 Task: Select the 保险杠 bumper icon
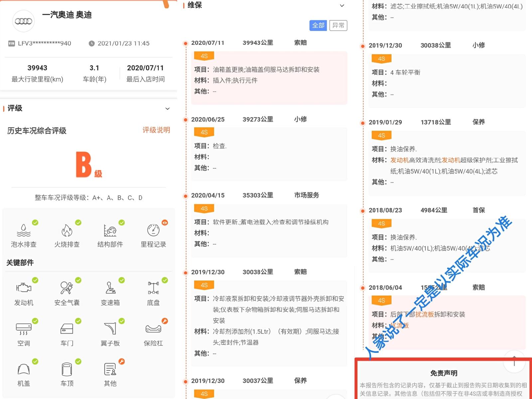tap(153, 329)
